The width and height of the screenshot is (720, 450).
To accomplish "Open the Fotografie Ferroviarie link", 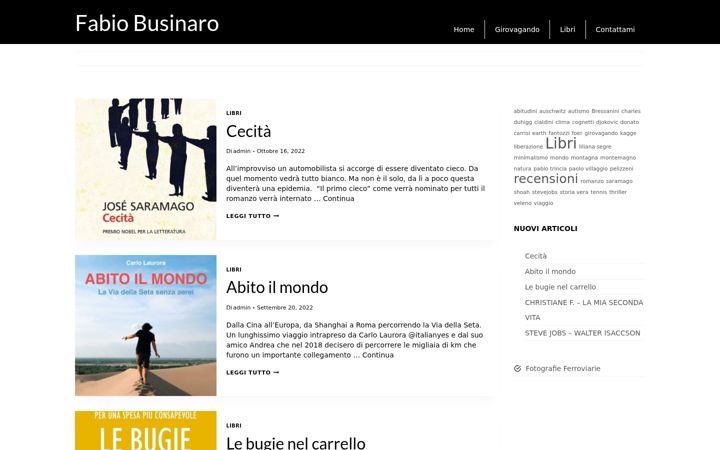I will 563,369.
